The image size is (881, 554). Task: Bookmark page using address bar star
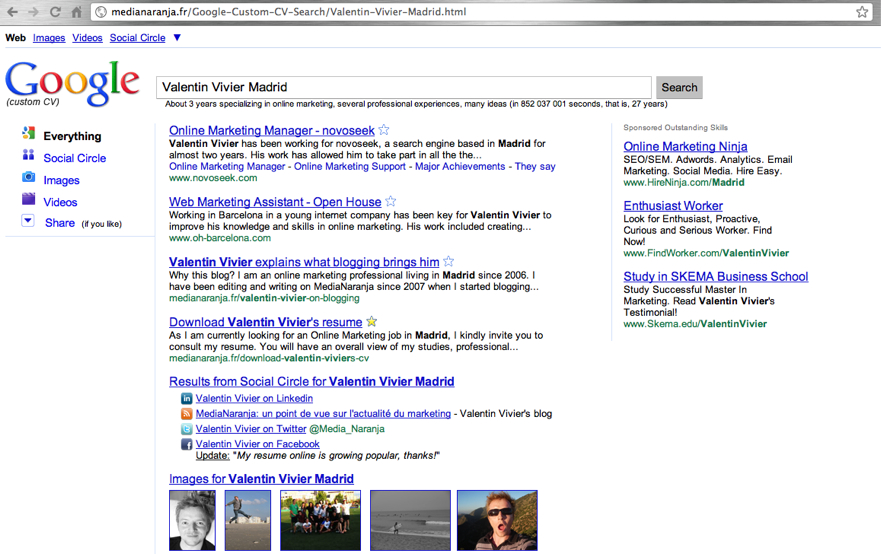[x=862, y=12]
